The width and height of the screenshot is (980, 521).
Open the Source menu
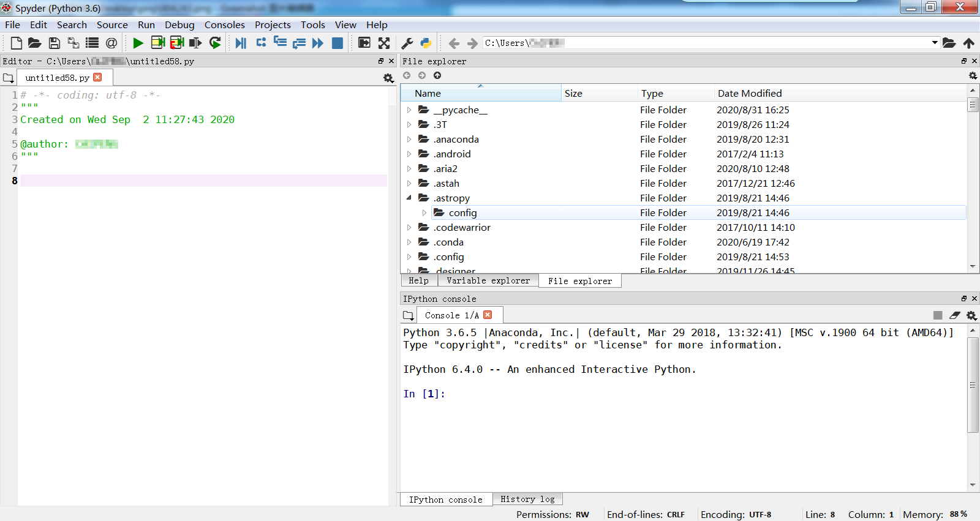pyautogui.click(x=112, y=25)
